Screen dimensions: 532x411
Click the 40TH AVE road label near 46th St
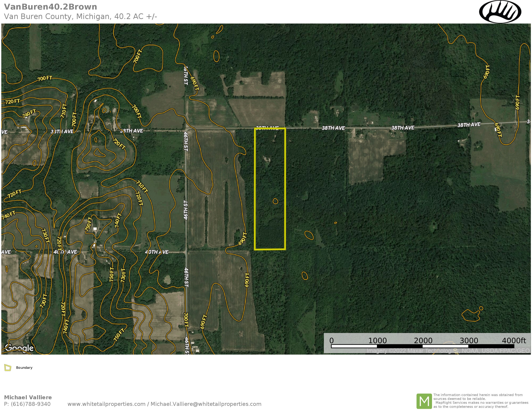(x=157, y=252)
